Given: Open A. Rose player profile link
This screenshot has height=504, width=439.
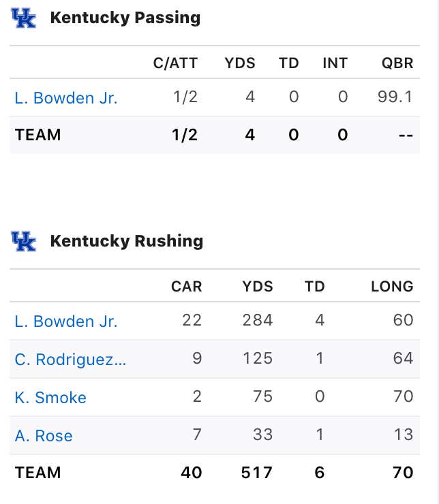Looking at the screenshot, I should [44, 435].
